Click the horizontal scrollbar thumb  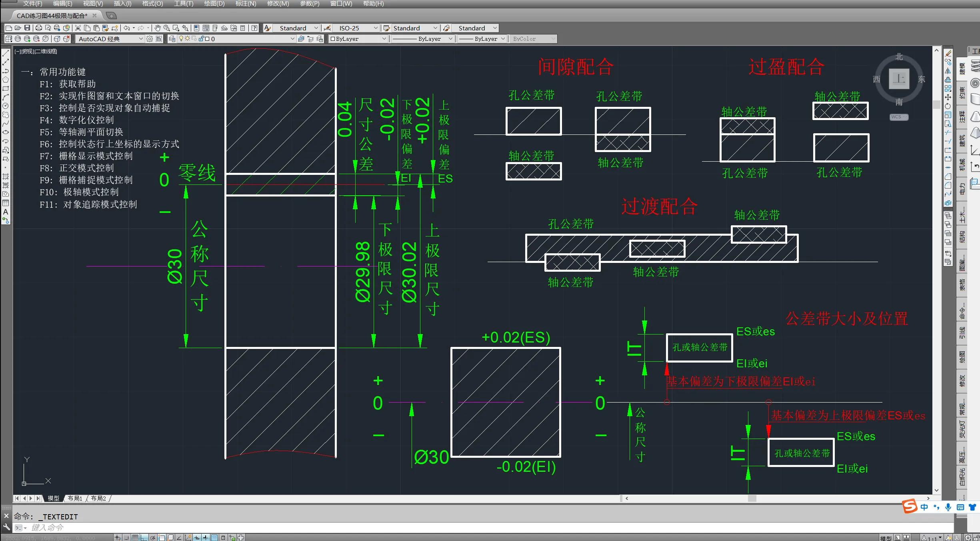(x=752, y=498)
